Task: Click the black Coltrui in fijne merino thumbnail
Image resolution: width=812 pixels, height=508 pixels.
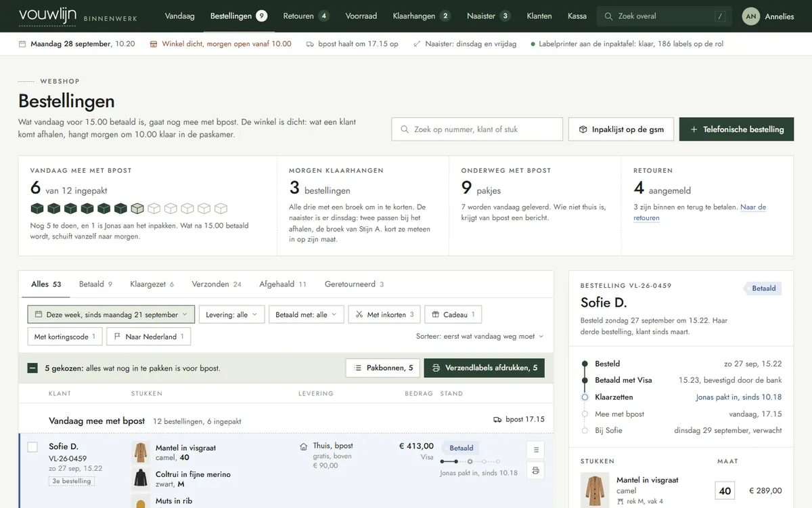Action: 141,478
